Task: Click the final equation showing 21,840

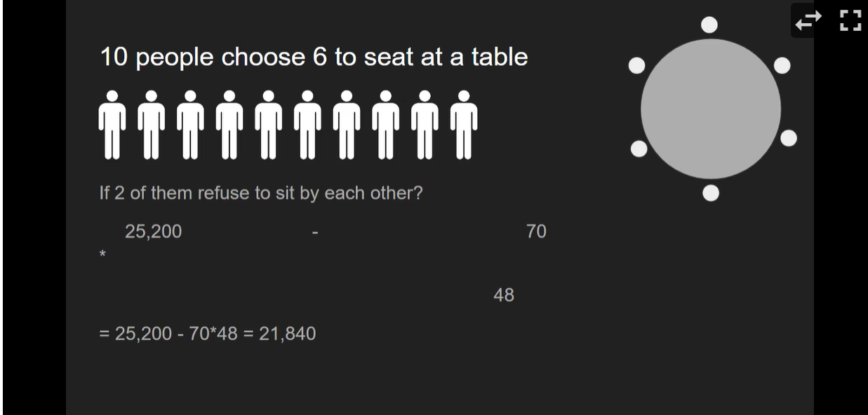Action: point(208,334)
